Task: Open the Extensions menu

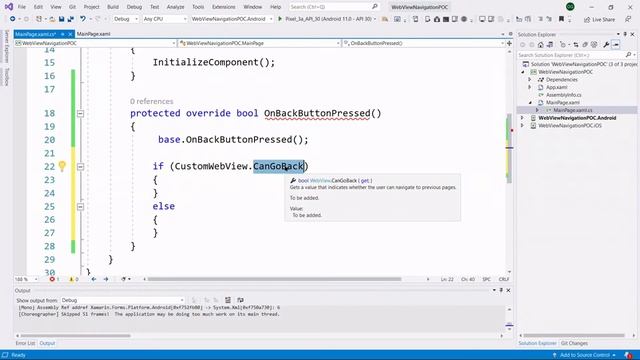Action: (x=223, y=7)
